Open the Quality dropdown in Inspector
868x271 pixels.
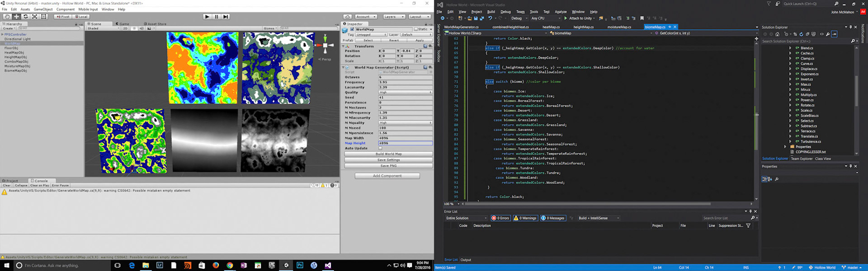point(405,92)
